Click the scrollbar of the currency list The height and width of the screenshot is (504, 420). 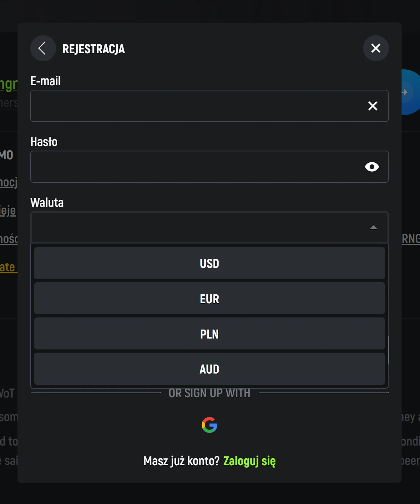pyautogui.click(x=389, y=350)
